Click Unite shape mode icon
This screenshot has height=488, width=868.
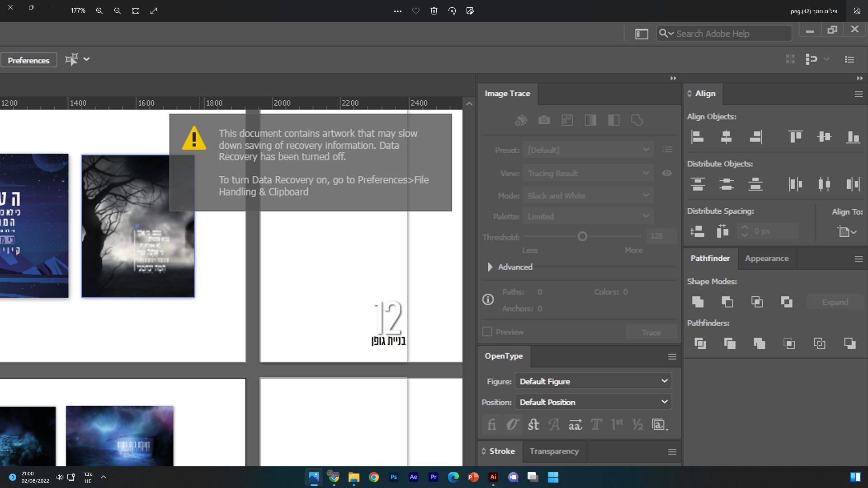698,302
